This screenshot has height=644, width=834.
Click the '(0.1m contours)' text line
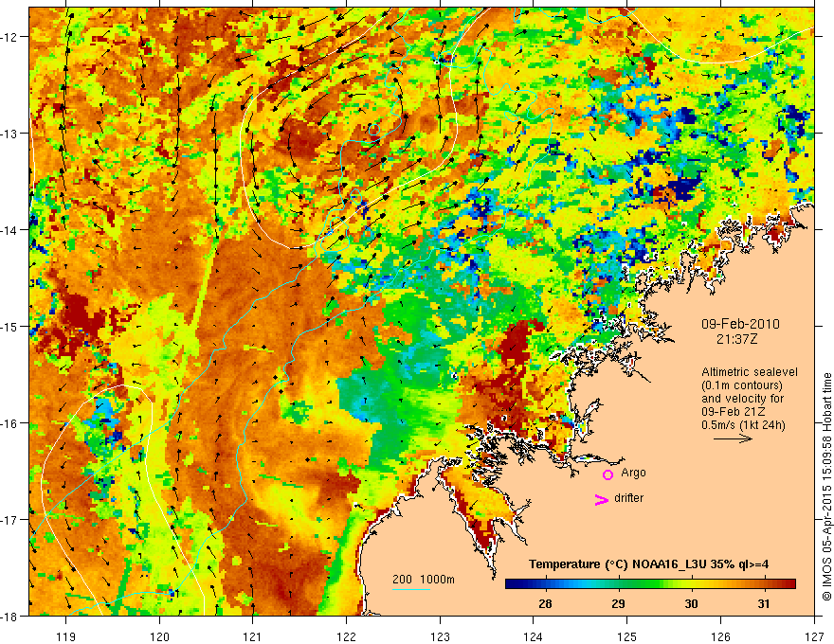click(742, 385)
